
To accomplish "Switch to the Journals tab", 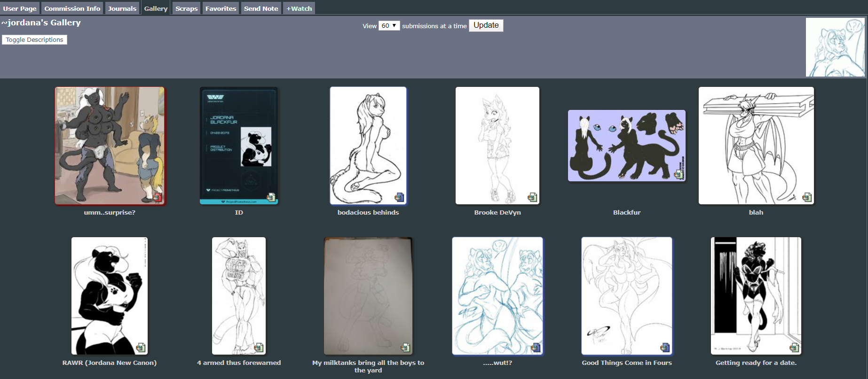I will click(x=122, y=8).
